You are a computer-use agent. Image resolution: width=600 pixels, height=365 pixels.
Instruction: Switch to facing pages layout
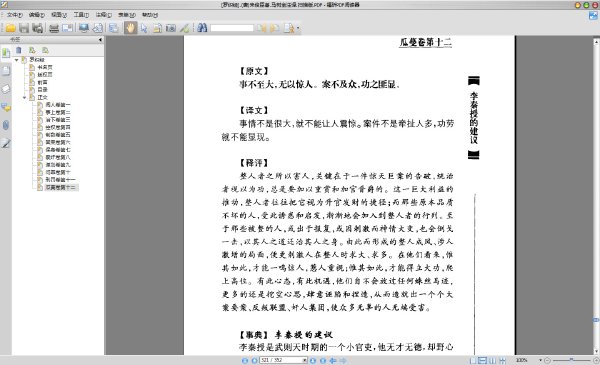[492, 360]
